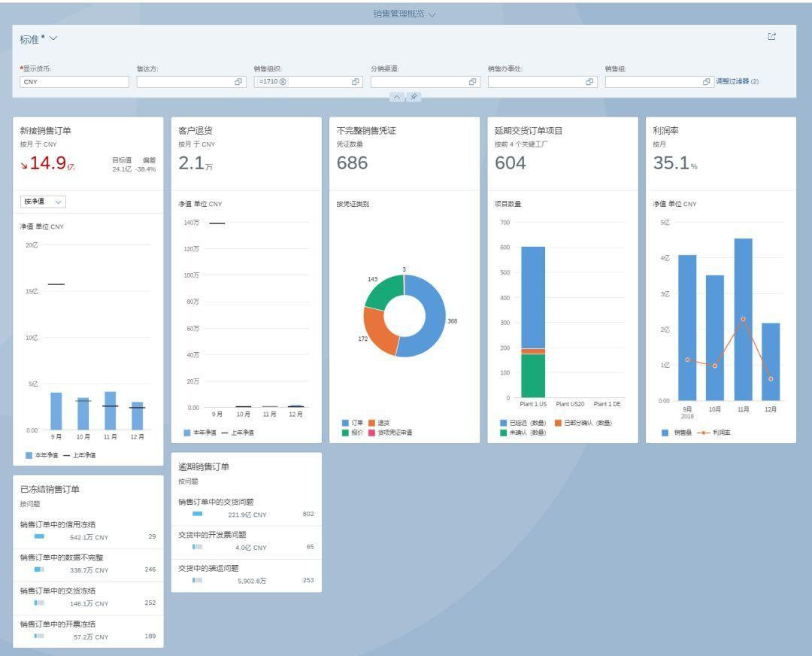Open value help for 销售组 field
Viewport: 812px width, 656px height.
point(706,82)
